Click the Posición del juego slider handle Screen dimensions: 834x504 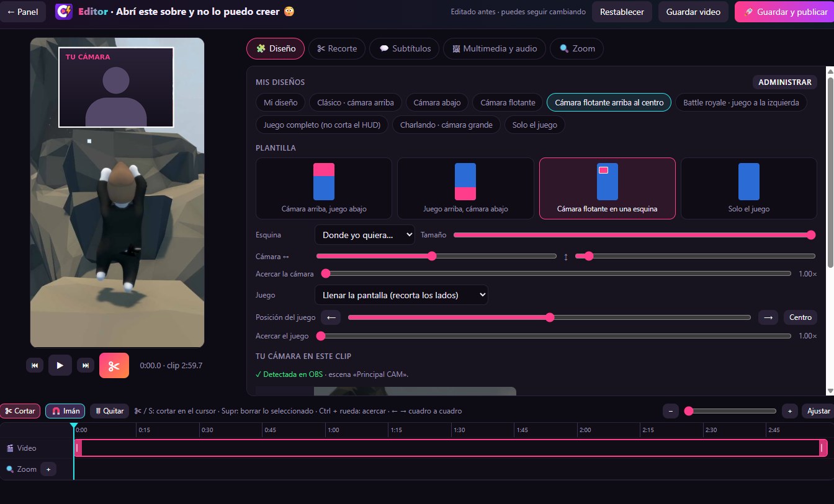(549, 317)
